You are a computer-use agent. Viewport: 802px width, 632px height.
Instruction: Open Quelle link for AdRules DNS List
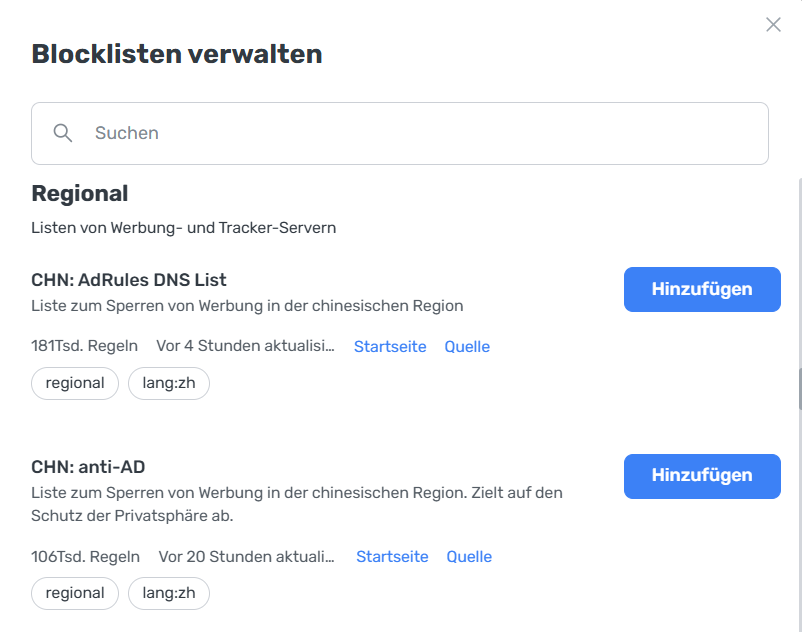[x=466, y=346]
